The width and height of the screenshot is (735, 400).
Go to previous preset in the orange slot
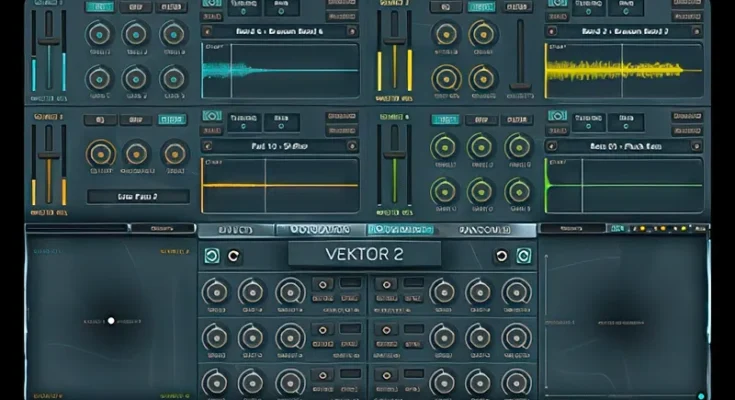[208, 146]
